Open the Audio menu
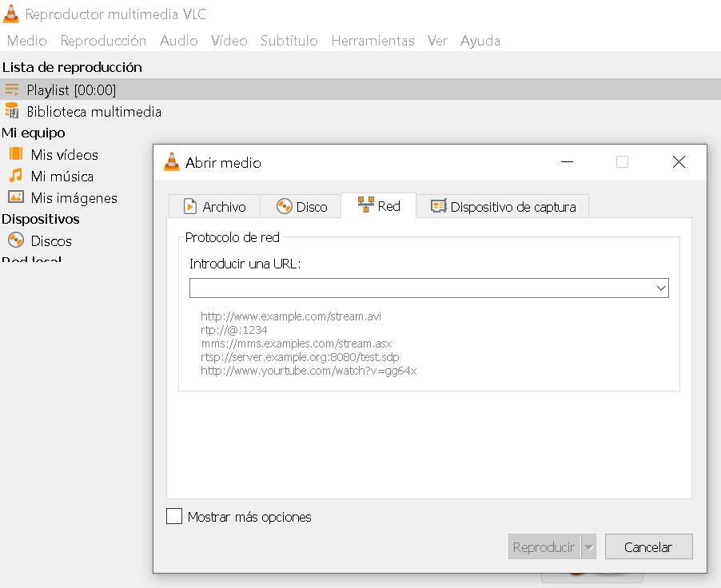The width and height of the screenshot is (721, 588). [x=179, y=41]
